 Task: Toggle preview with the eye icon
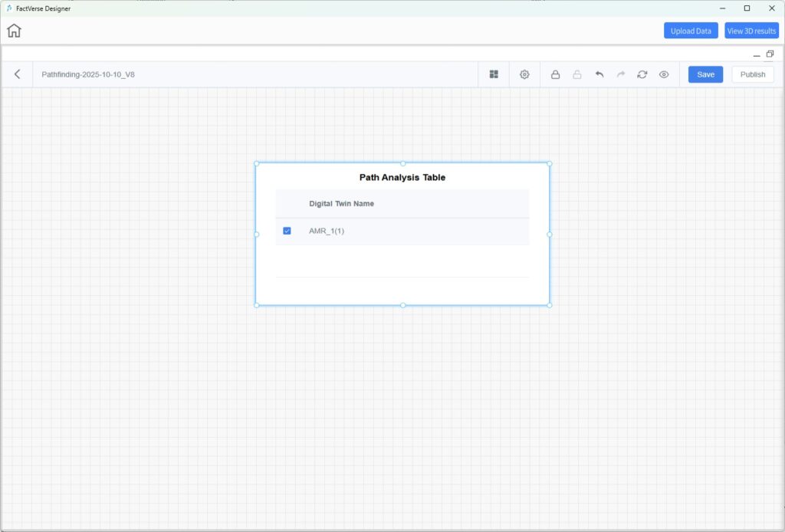click(x=664, y=74)
